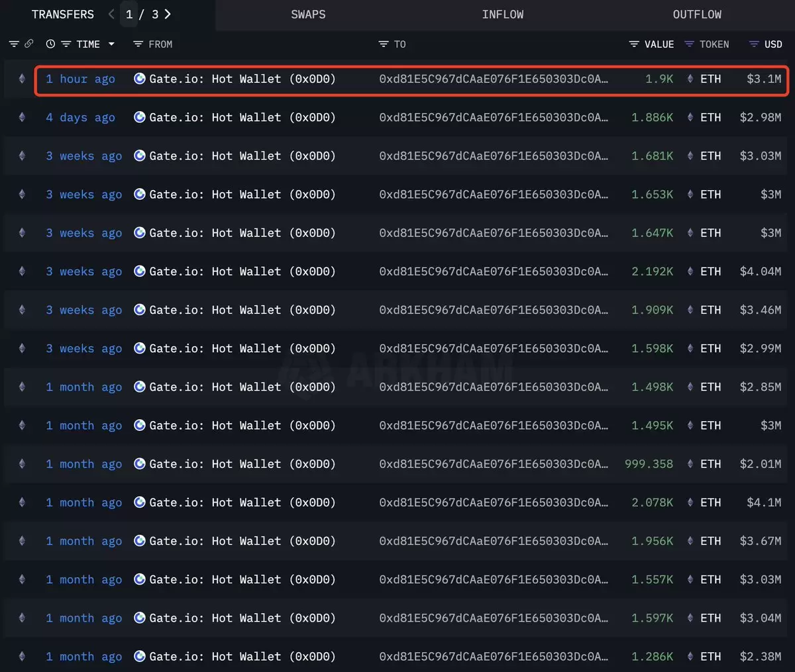Open the USD column filter icon
The image size is (795, 672).
[x=754, y=44]
